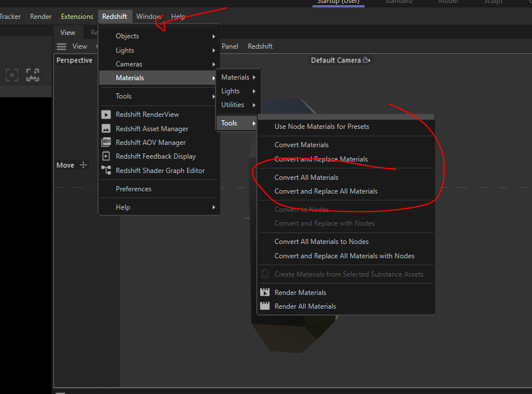The width and height of the screenshot is (532, 394).
Task: Switch to the View tab
Action: point(68,33)
